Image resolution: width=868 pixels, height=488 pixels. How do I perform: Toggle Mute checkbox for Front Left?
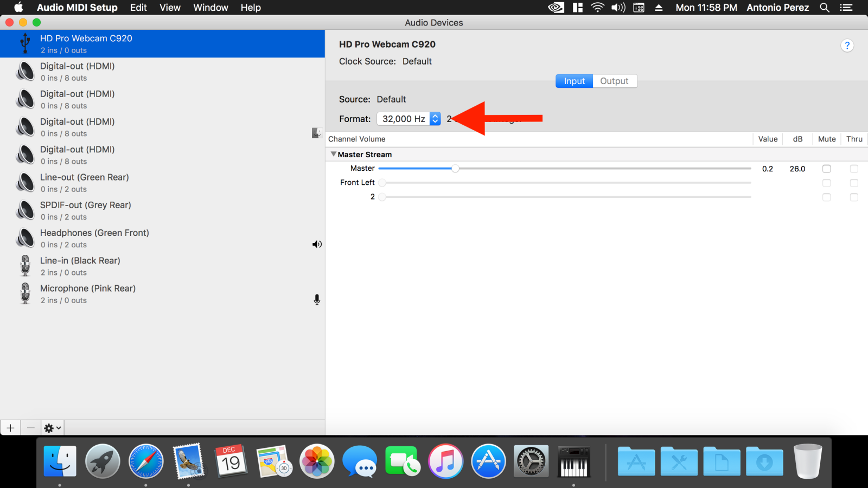pos(826,183)
